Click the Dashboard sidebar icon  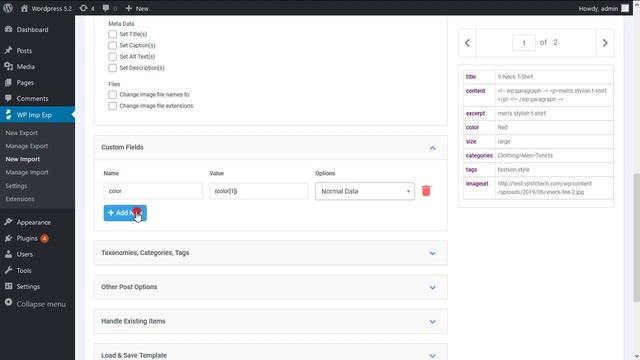9,29
